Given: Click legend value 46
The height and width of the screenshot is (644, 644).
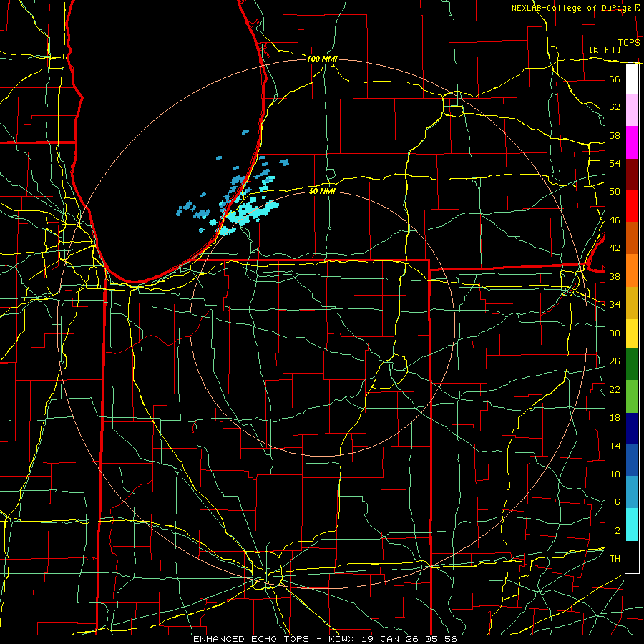Looking at the screenshot, I should coord(615,220).
